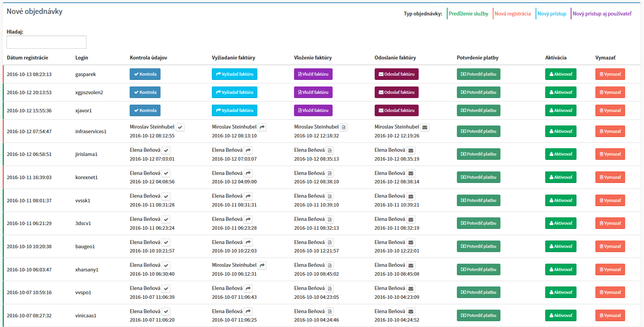This screenshot has width=644, height=327.
Task: Click share arrow icon in xharsany1 row
Action: coord(262,265)
